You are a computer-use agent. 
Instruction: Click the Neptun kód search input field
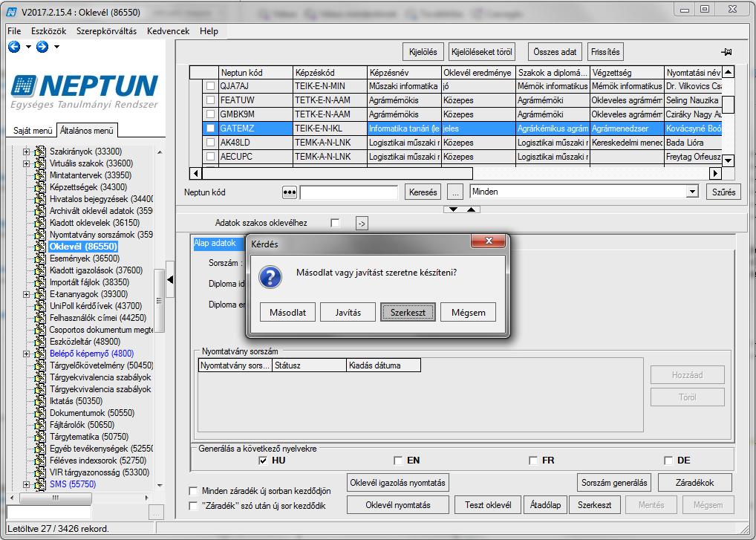pyautogui.click(x=348, y=192)
